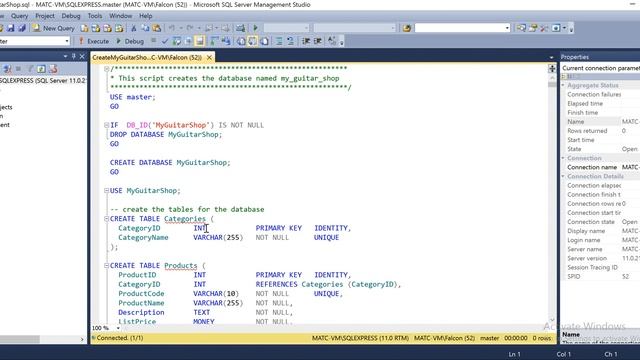The width and height of the screenshot is (640, 360).
Task: Select Results to Text icon
Action: pos(241,41)
